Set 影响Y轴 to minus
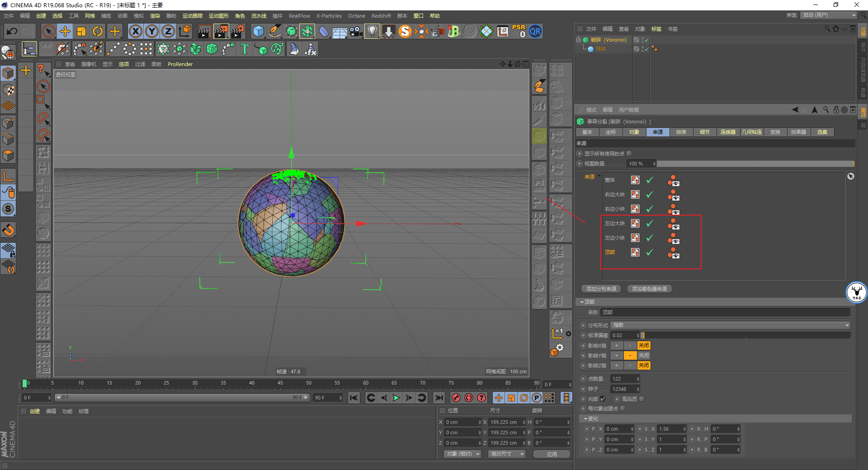This screenshot has width=868, height=470. pos(630,356)
